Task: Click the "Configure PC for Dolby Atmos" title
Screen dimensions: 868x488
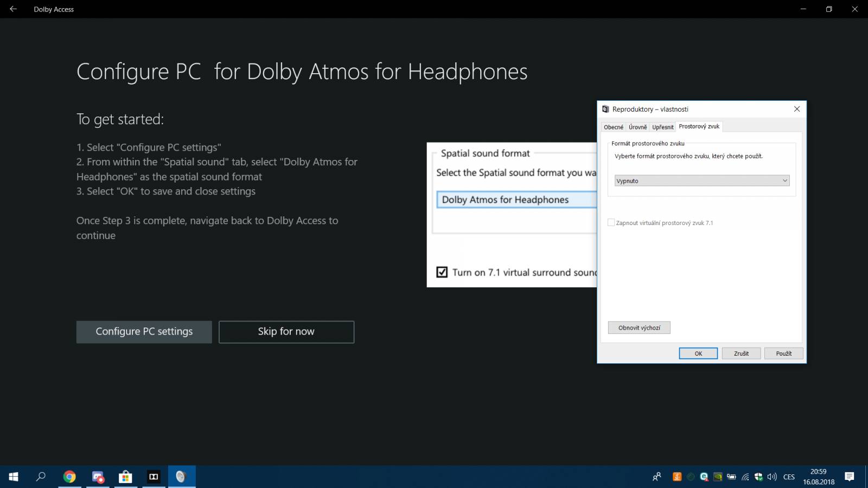Action: tap(302, 72)
